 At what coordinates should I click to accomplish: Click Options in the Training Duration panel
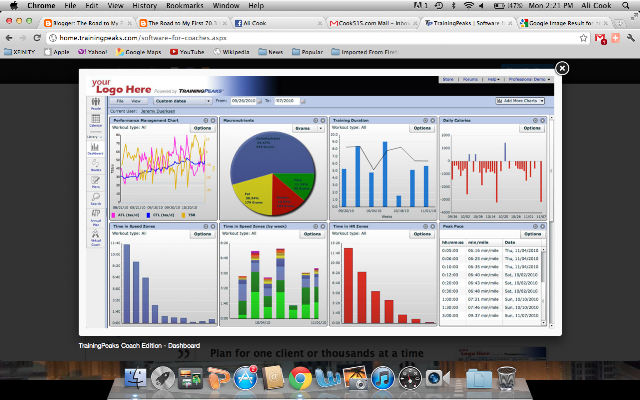(422, 128)
